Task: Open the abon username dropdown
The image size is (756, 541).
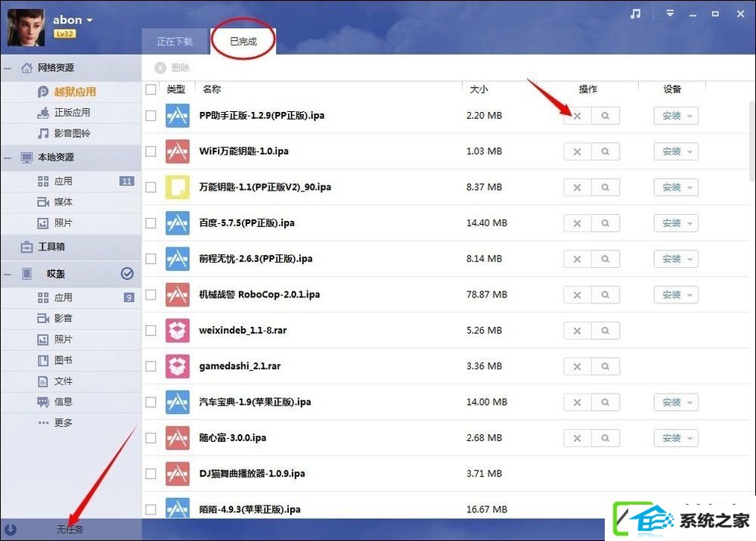Action: (x=73, y=20)
